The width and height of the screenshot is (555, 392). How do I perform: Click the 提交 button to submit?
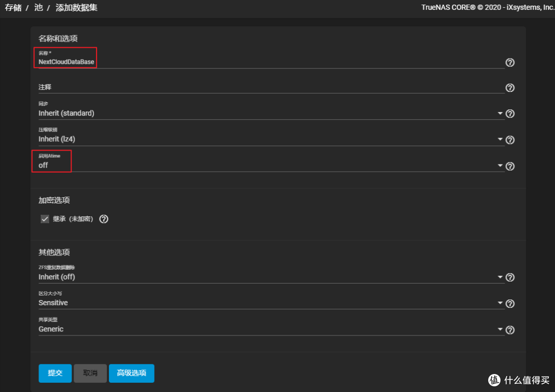point(55,374)
